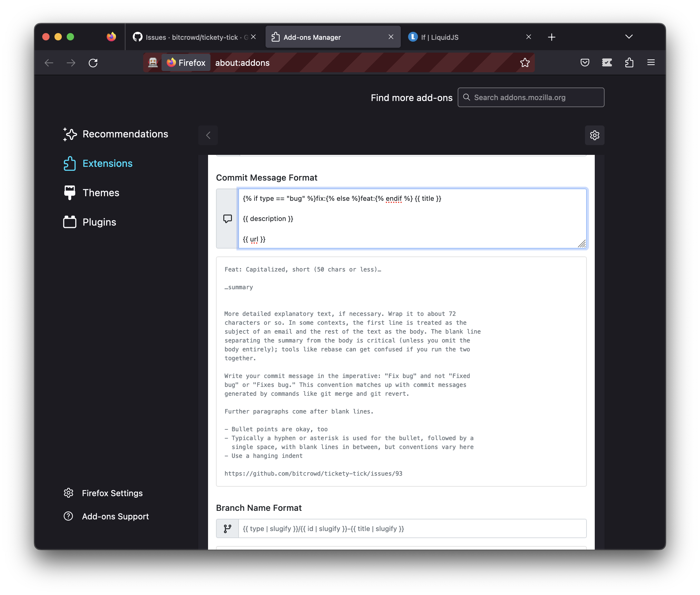Screen dimensions: 700x595
Task: Click the gear tools button for add-ons
Action: pyautogui.click(x=594, y=135)
